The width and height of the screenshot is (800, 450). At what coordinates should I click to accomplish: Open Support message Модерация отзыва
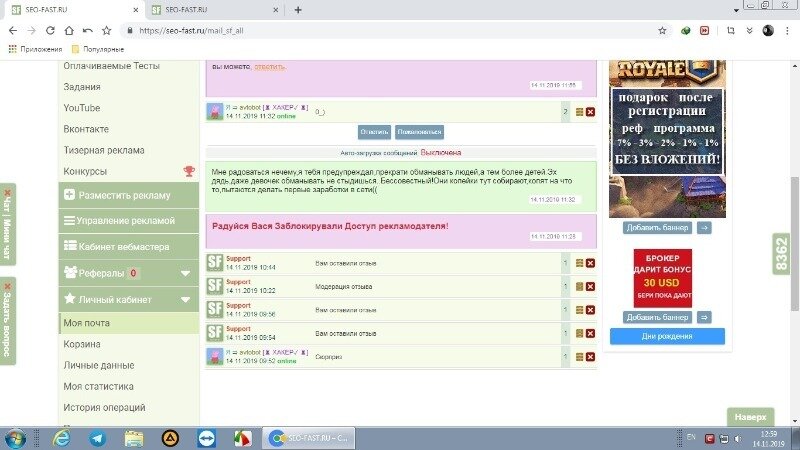click(x=343, y=287)
